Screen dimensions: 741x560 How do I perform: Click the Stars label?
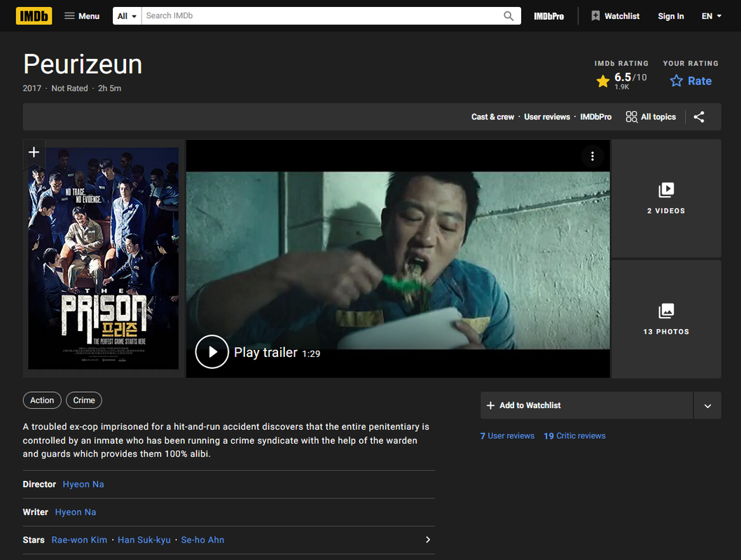tap(34, 540)
